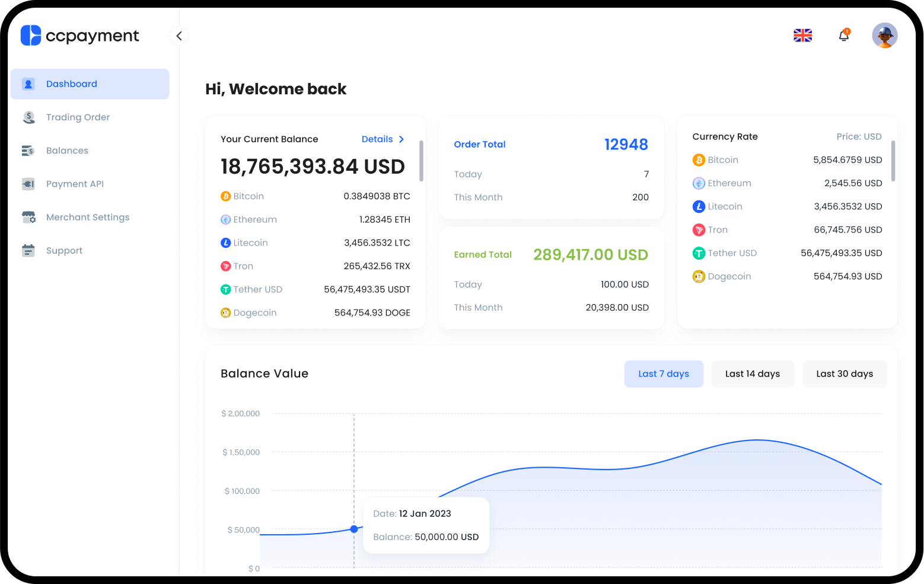
Task: Click the Tron rate 66,745.756 USD
Action: click(848, 230)
